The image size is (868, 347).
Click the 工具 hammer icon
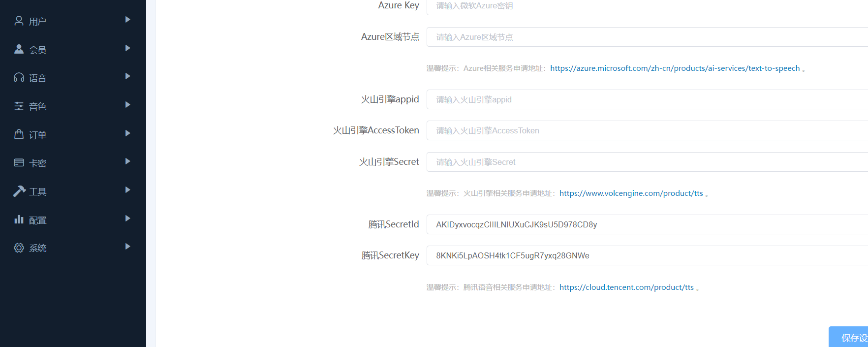(x=19, y=191)
